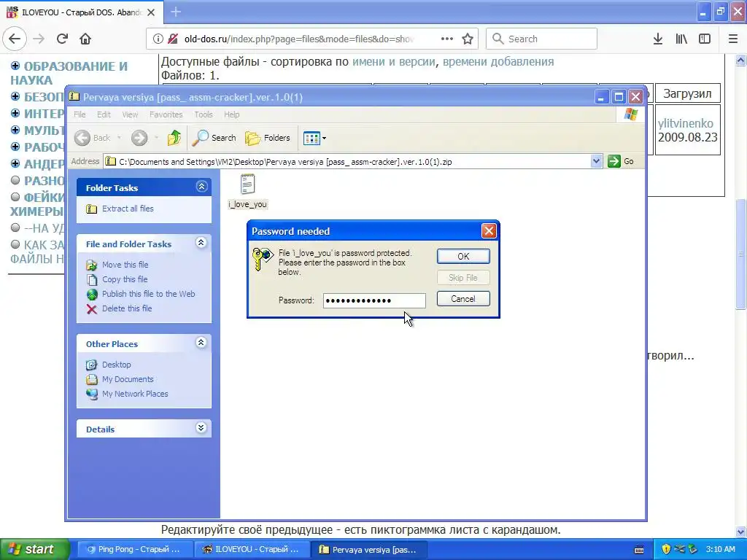Image resolution: width=747 pixels, height=560 pixels.
Task: Open the Views dropdown button
Action: click(314, 138)
